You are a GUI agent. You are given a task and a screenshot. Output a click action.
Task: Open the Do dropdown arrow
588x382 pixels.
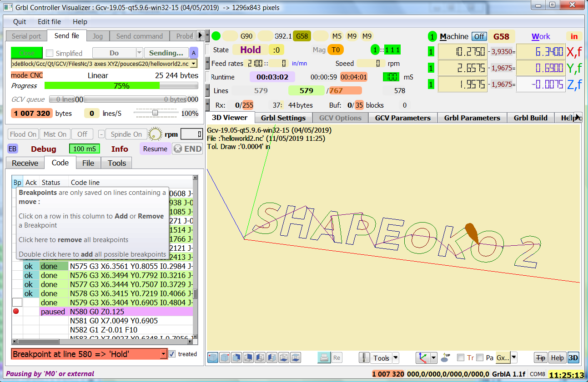click(x=140, y=53)
